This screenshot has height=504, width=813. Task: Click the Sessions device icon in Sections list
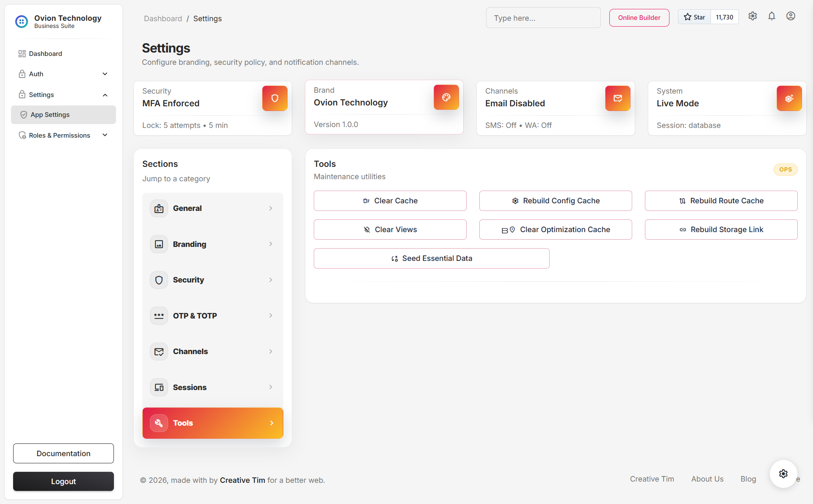click(159, 387)
